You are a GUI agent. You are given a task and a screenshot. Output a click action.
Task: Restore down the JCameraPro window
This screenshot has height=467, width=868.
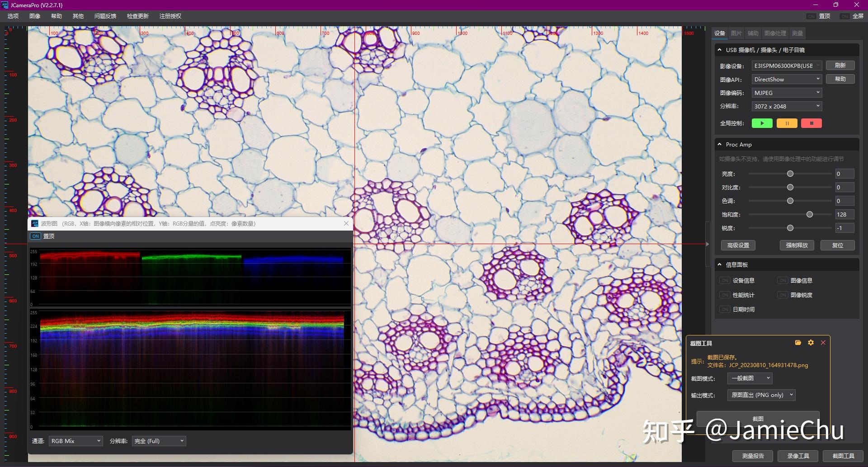click(x=836, y=5)
